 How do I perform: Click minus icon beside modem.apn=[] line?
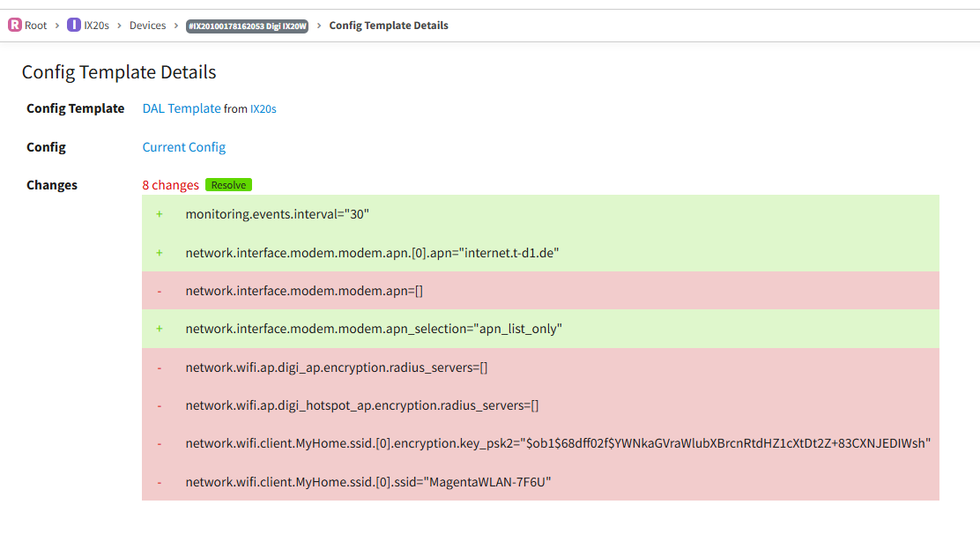160,292
